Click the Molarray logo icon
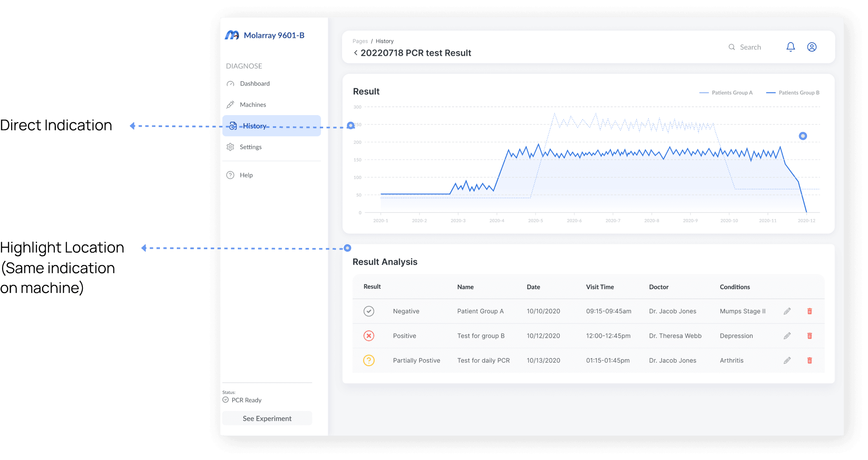This screenshot has height=460, width=868. 232,35
